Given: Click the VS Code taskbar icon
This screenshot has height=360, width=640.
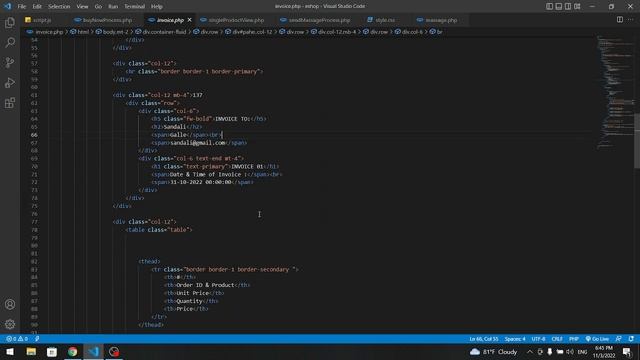Looking at the screenshot, I should tap(93, 352).
